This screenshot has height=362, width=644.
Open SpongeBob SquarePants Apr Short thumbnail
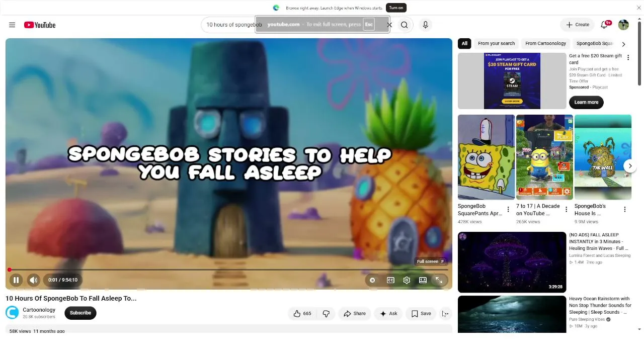486,157
